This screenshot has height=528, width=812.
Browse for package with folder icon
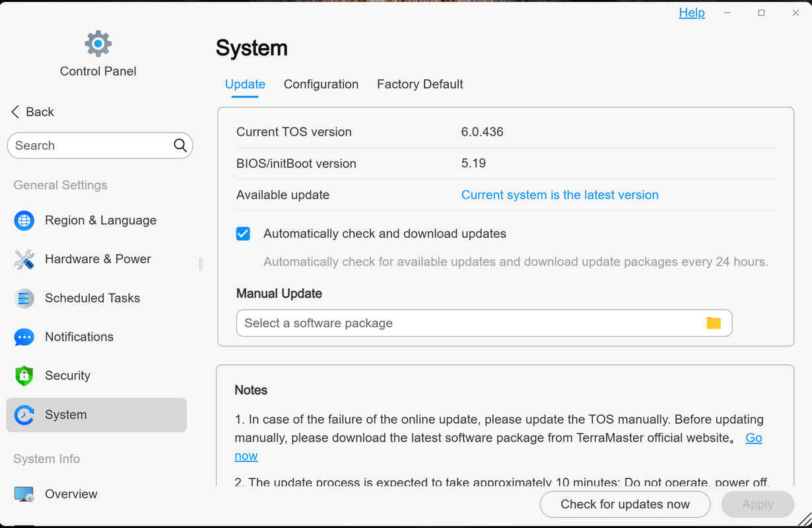pos(714,323)
